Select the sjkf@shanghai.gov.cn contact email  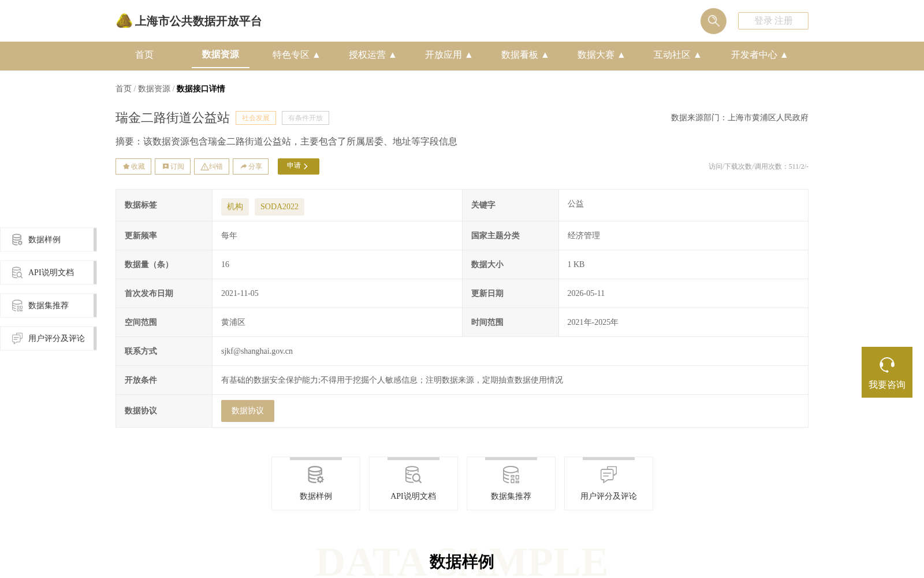257,351
